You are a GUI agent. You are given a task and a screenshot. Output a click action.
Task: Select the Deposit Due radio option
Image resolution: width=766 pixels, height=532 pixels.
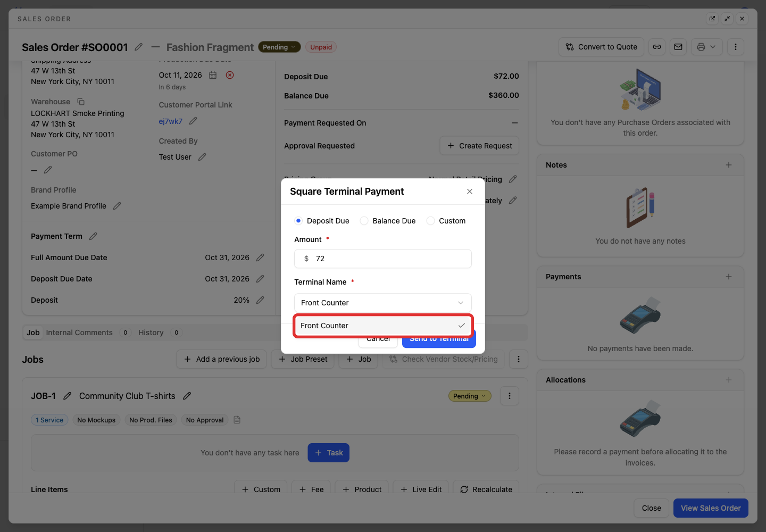click(x=298, y=221)
